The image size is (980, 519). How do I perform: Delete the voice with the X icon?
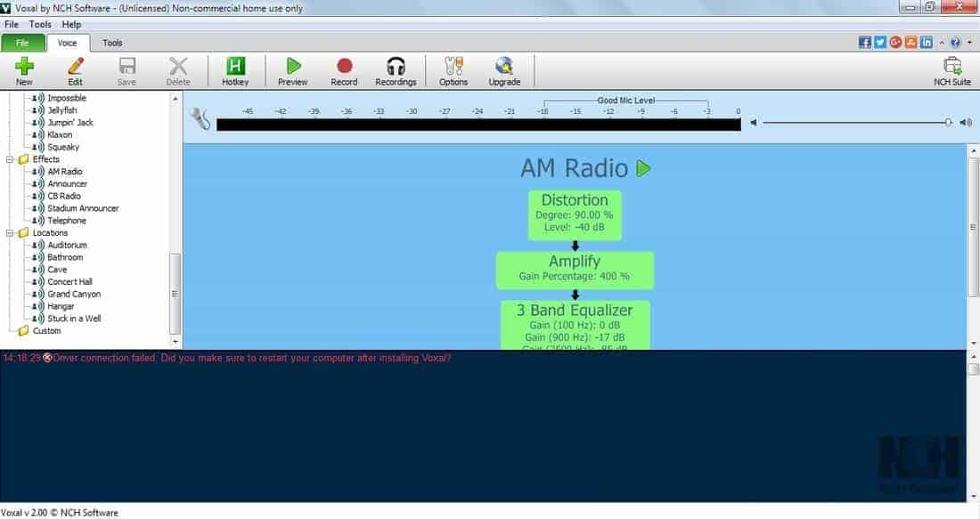click(x=178, y=70)
